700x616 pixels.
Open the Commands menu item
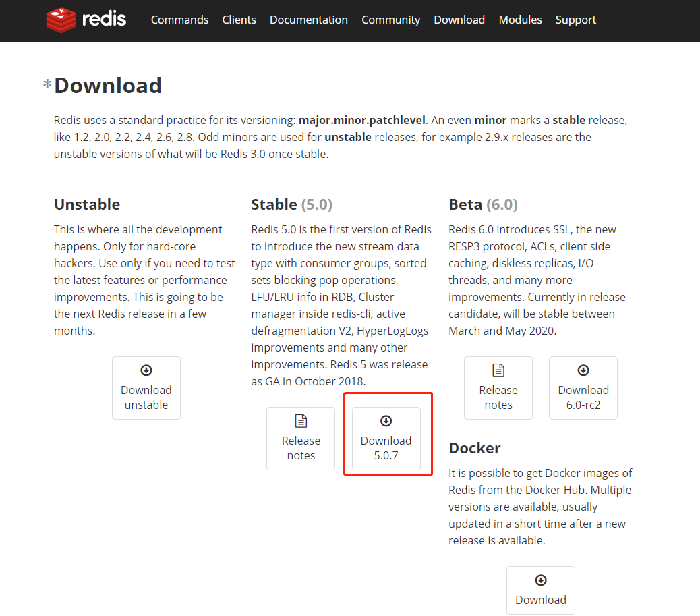click(179, 20)
